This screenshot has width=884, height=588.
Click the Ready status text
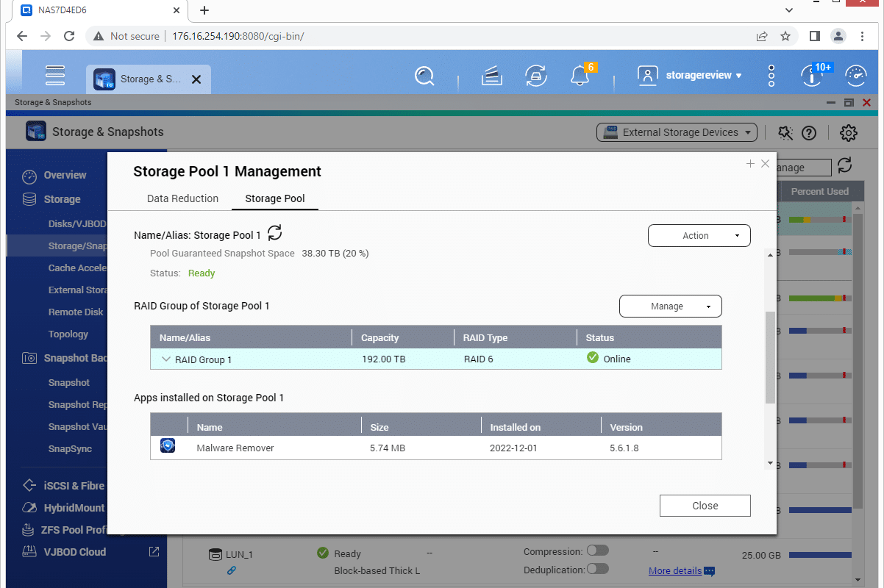[x=202, y=273]
